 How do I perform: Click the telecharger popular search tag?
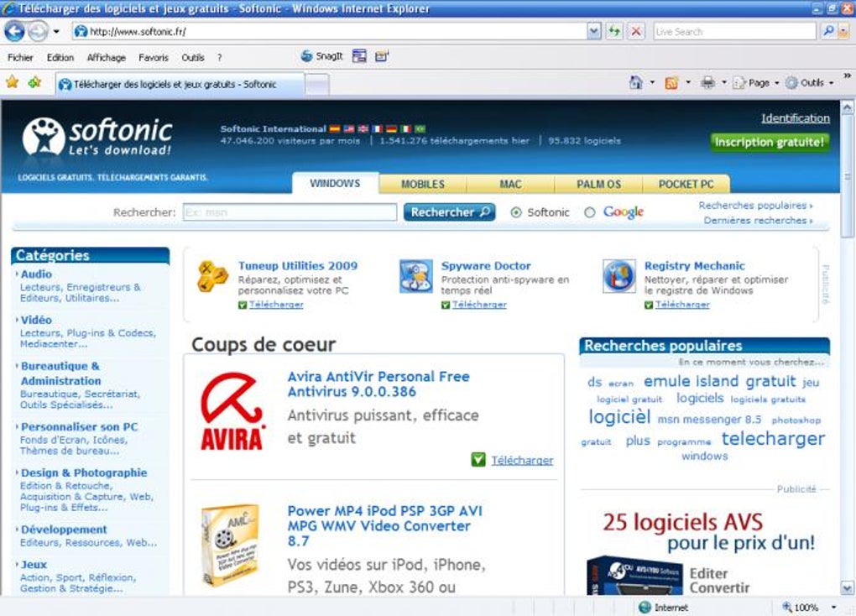coord(773,438)
